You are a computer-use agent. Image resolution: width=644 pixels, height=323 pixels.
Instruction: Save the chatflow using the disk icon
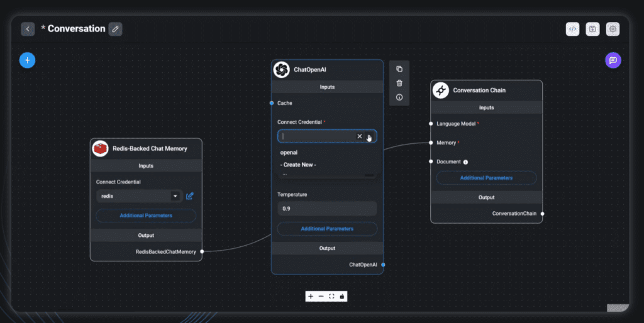click(592, 29)
